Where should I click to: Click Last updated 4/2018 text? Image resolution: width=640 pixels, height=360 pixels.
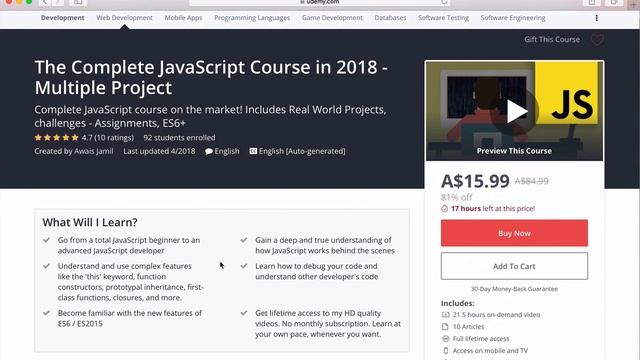pyautogui.click(x=159, y=151)
